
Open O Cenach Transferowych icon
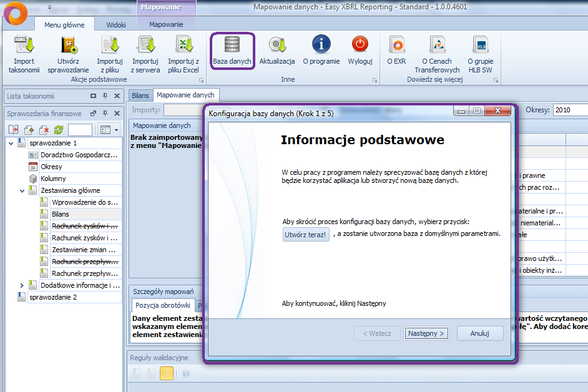point(437,45)
